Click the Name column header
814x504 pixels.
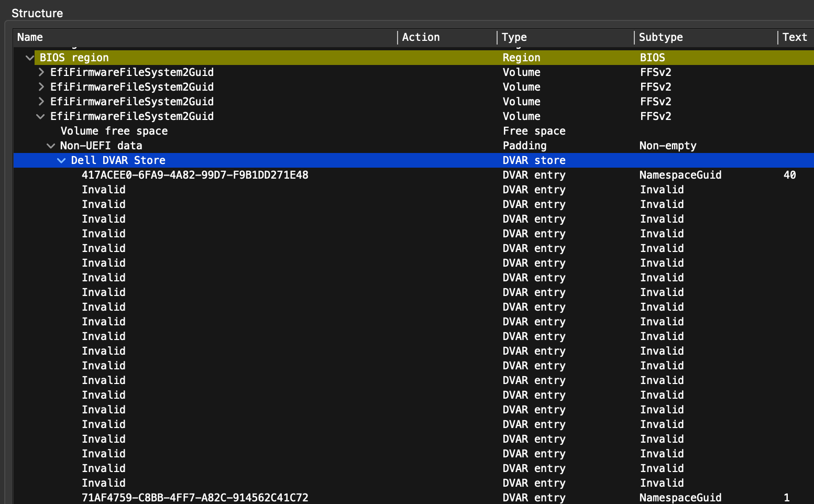(30, 37)
